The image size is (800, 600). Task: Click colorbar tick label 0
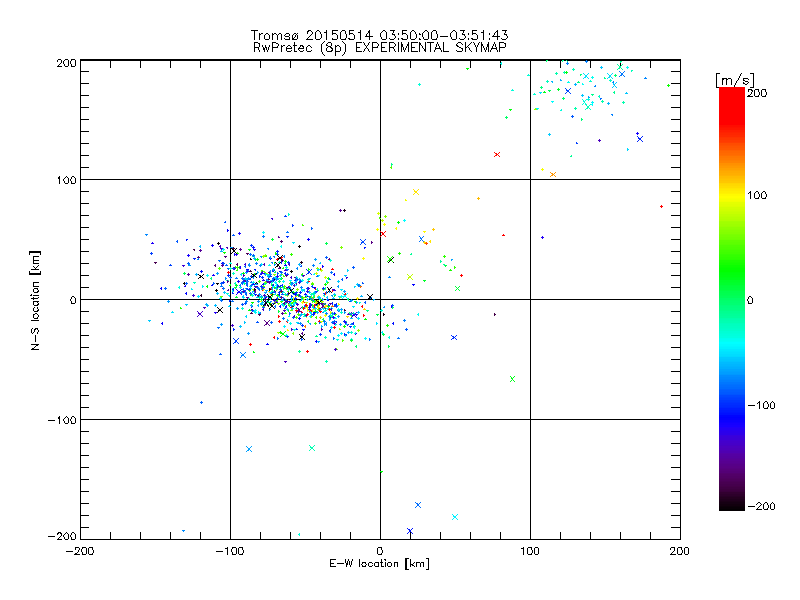(x=750, y=300)
